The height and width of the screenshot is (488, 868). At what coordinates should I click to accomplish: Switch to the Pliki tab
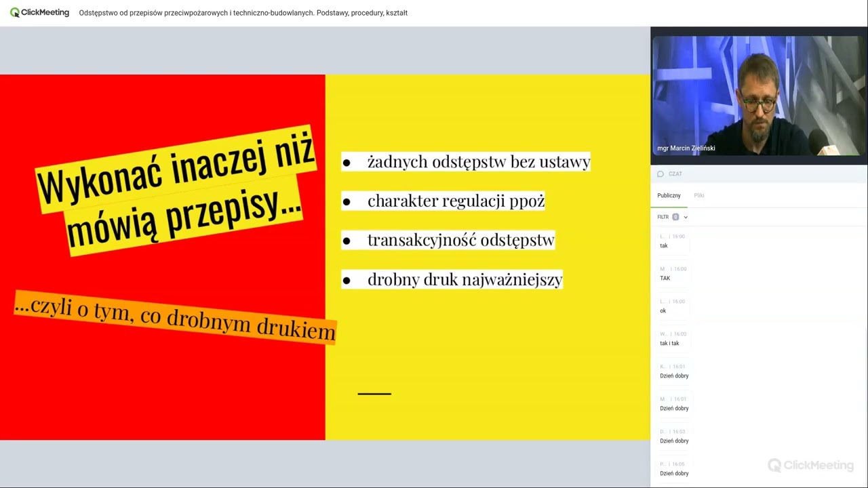699,195
